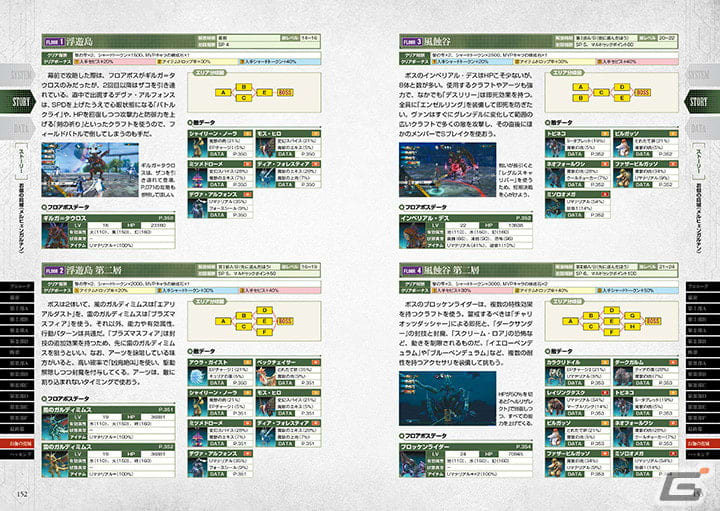Image resolution: width=720 pixels, height=511 pixels.
Task: Click the ブロッケンライダー boss portrait
Action: click(412, 464)
